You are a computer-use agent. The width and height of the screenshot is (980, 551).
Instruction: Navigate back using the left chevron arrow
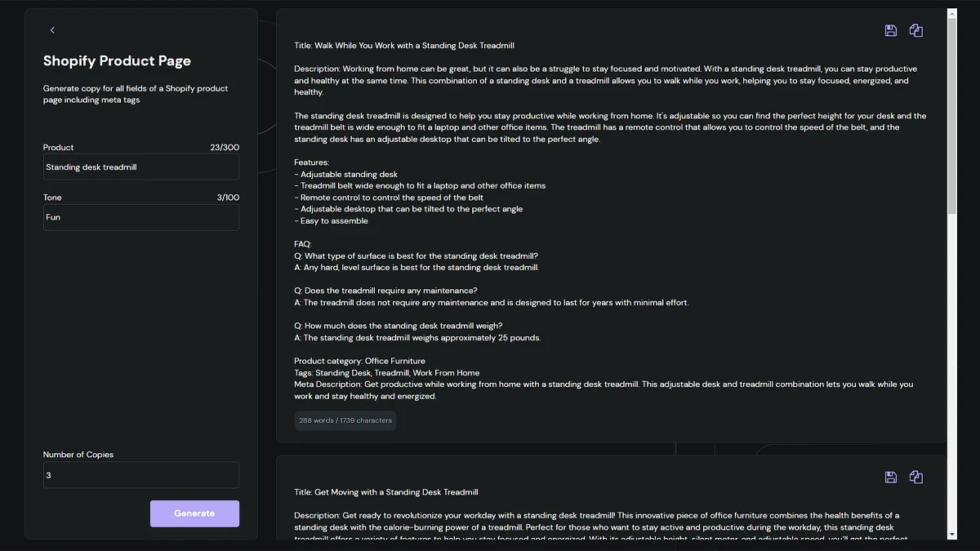point(52,29)
